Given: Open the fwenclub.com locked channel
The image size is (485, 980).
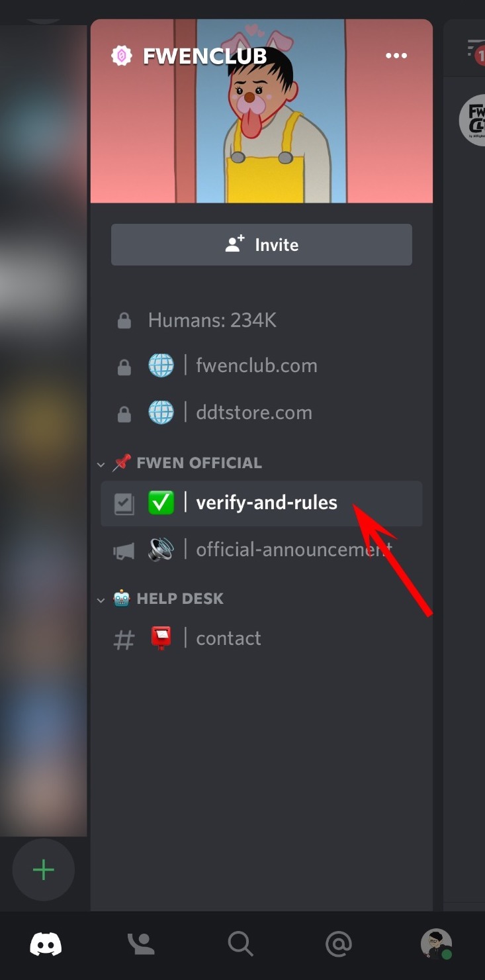Looking at the screenshot, I should (x=261, y=366).
